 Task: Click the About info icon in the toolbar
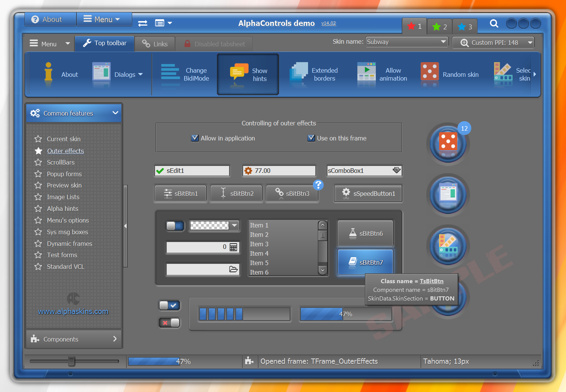click(48, 72)
